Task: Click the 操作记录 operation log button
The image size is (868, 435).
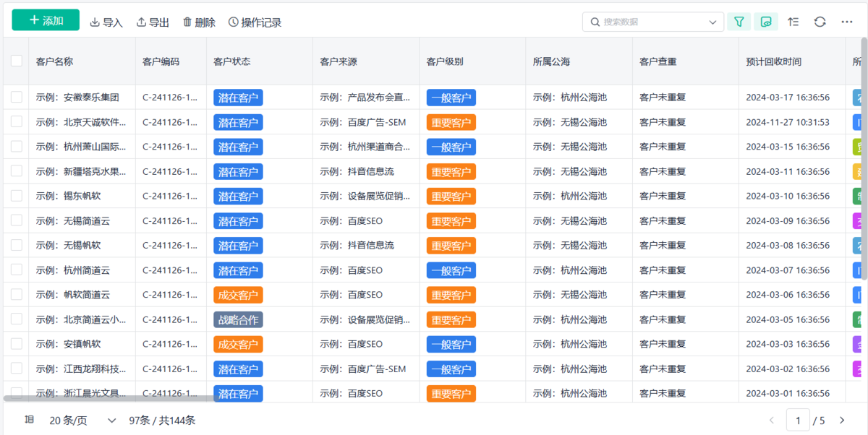Action: tap(255, 22)
